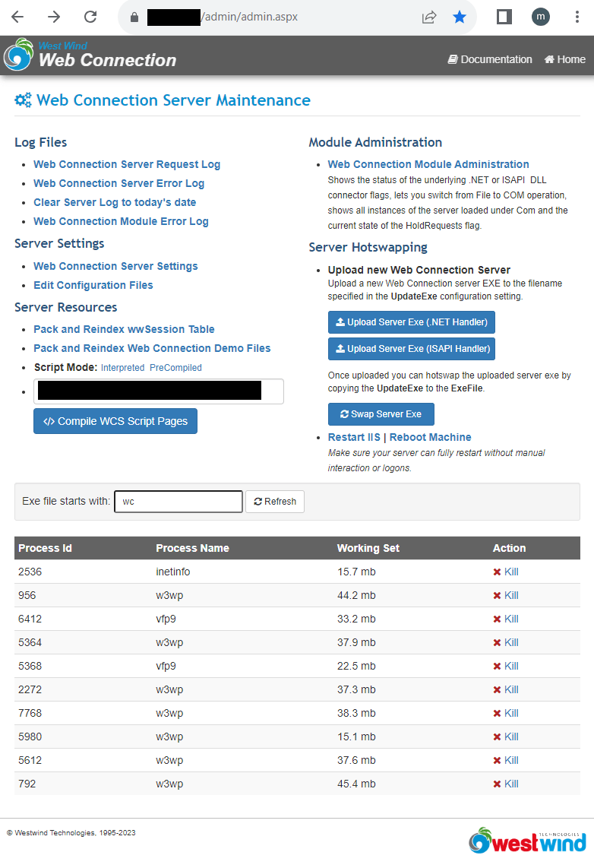Viewport: 594px width, 868px height.
Task: Focus the Exe file starts with field
Action: click(179, 502)
